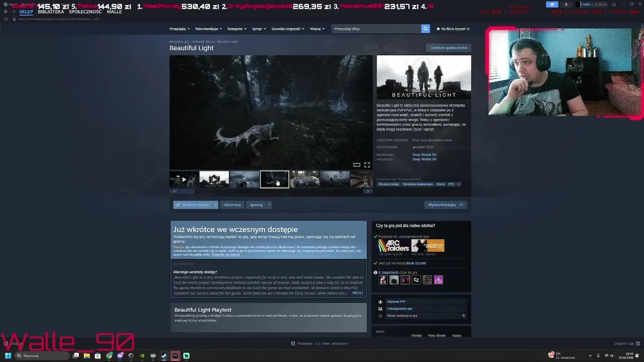Image resolution: width=644 pixels, height=362 pixels.
Task: Expand the Więcej store menu
Action: click(x=317, y=29)
